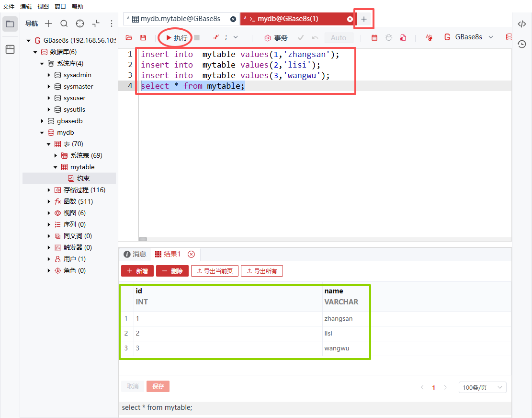Open the 帮助 menu

point(78,6)
